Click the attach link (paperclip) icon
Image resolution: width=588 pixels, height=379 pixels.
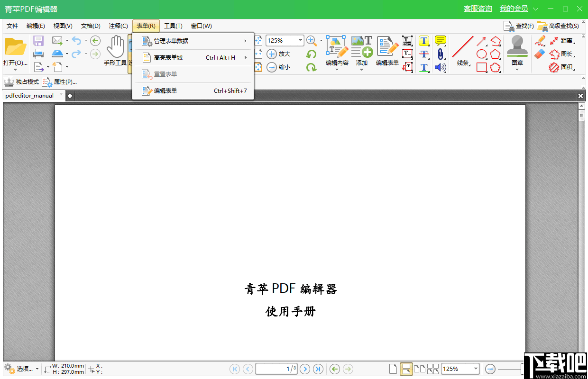[441, 54]
